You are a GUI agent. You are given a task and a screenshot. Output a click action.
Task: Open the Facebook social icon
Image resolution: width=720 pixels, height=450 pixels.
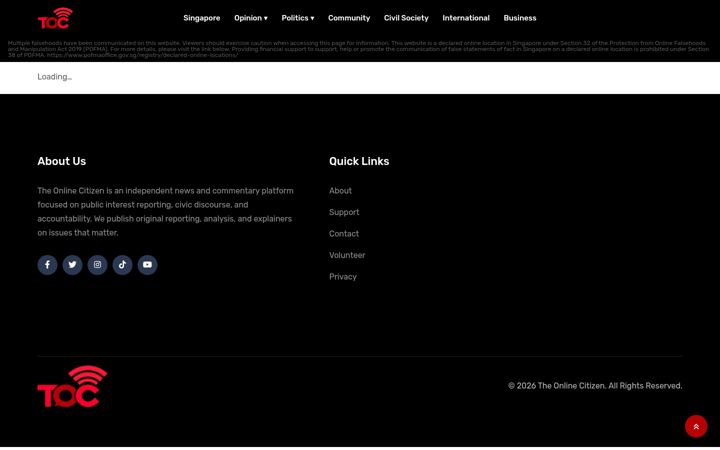tap(47, 264)
